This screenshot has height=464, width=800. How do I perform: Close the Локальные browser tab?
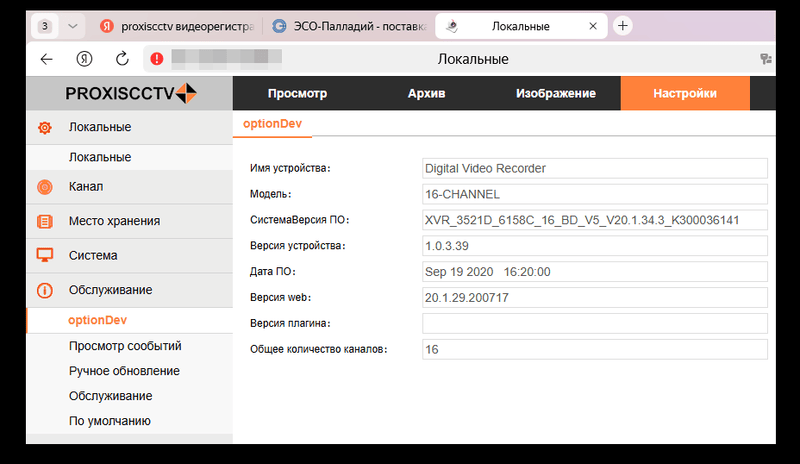pyautogui.click(x=593, y=26)
